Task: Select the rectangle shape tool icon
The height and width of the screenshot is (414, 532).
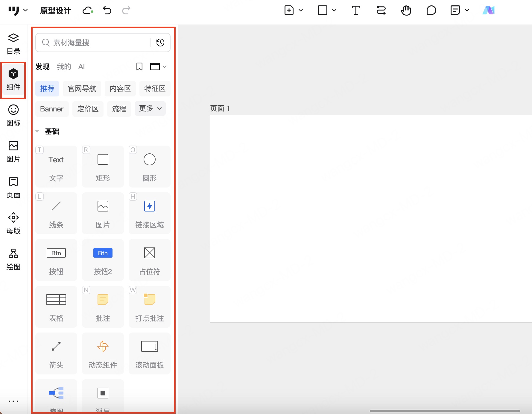Action: pos(322,10)
